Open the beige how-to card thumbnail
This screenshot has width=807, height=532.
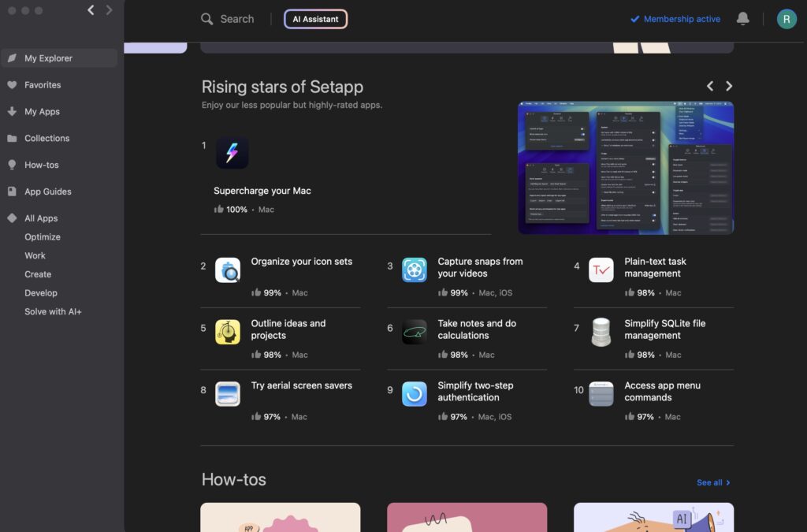(281, 517)
